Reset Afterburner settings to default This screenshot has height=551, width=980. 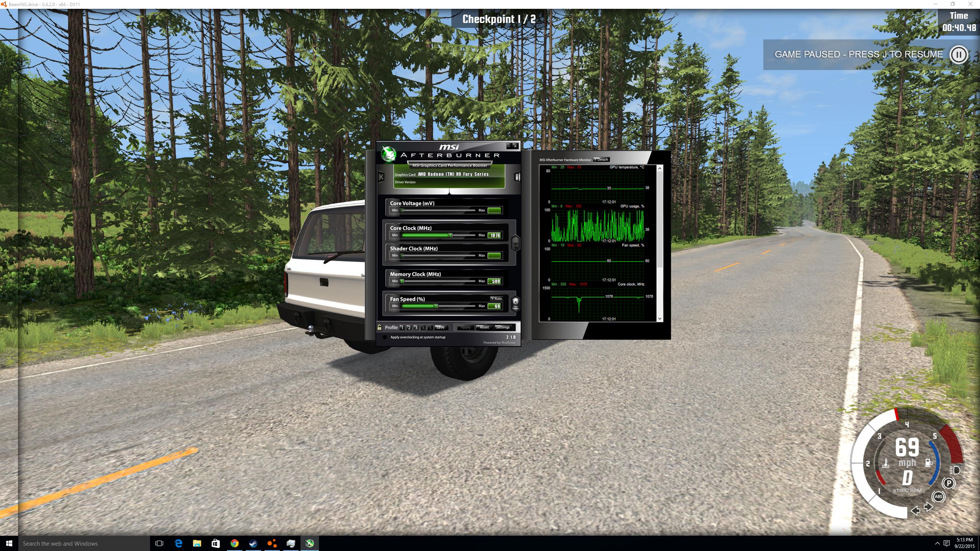[x=484, y=327]
